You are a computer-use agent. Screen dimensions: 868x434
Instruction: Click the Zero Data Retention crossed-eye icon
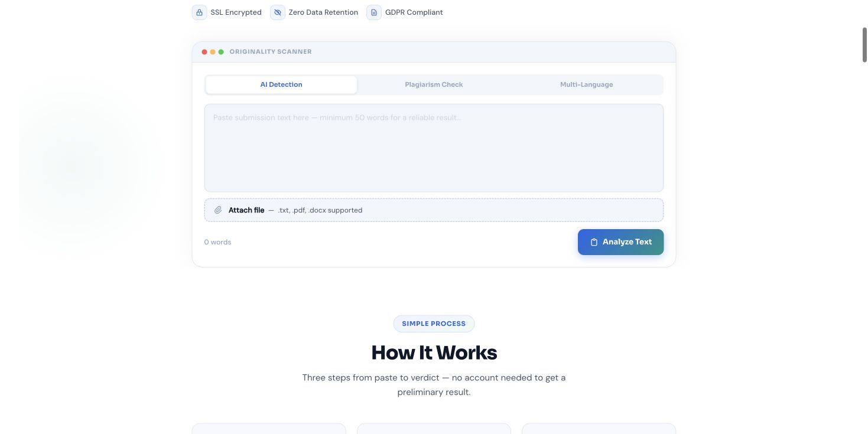pyautogui.click(x=278, y=12)
